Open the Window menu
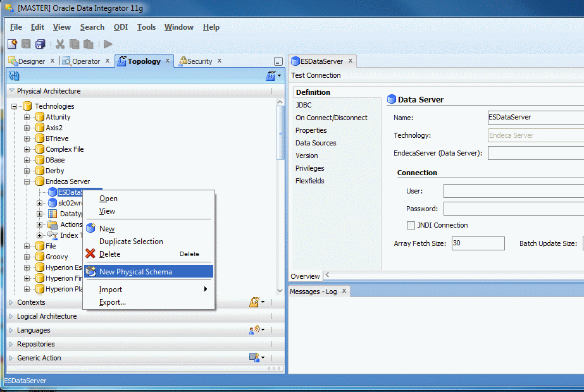This screenshot has height=392, width=584. (x=178, y=27)
